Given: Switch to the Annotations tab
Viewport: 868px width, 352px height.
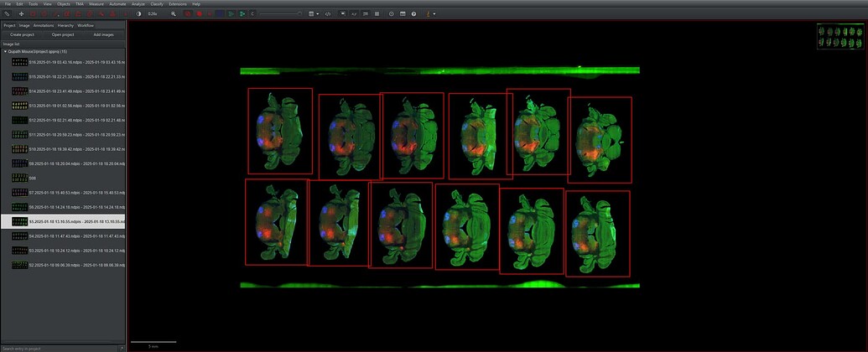Looking at the screenshot, I should click(x=43, y=25).
